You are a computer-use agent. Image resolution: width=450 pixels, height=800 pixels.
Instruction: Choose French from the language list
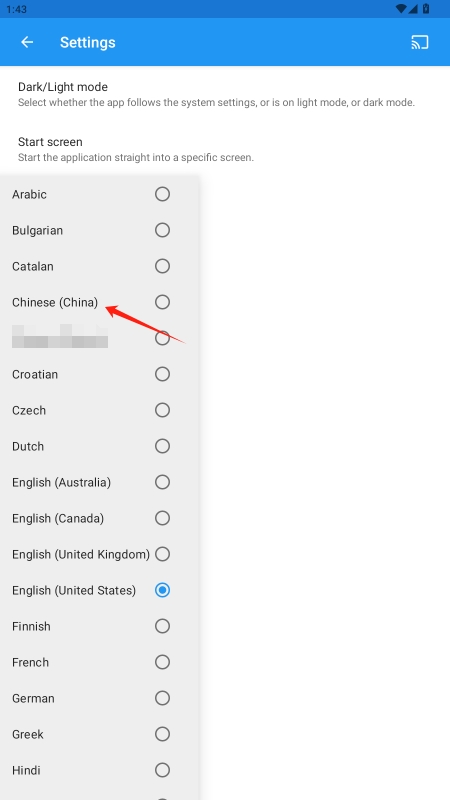click(x=99, y=662)
